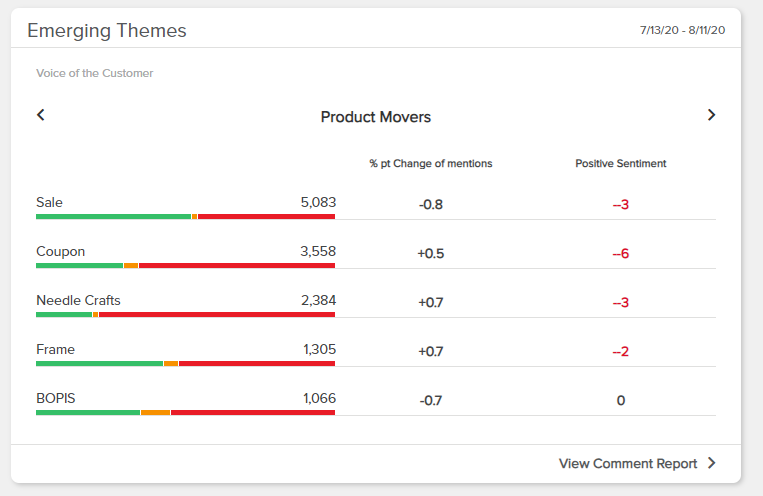Image resolution: width=763 pixels, height=496 pixels.
Task: Click the 7/13/20 - 8/11/20 date range
Action: (682, 30)
